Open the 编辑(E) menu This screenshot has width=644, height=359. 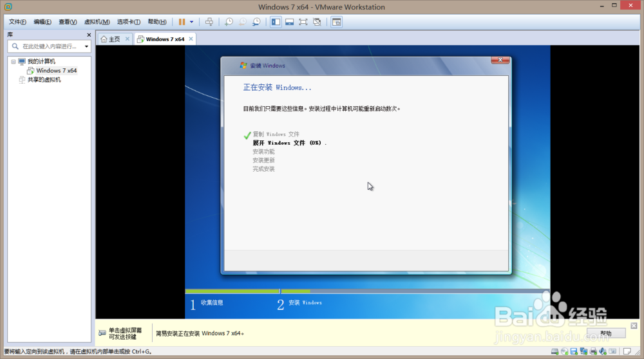(43, 22)
